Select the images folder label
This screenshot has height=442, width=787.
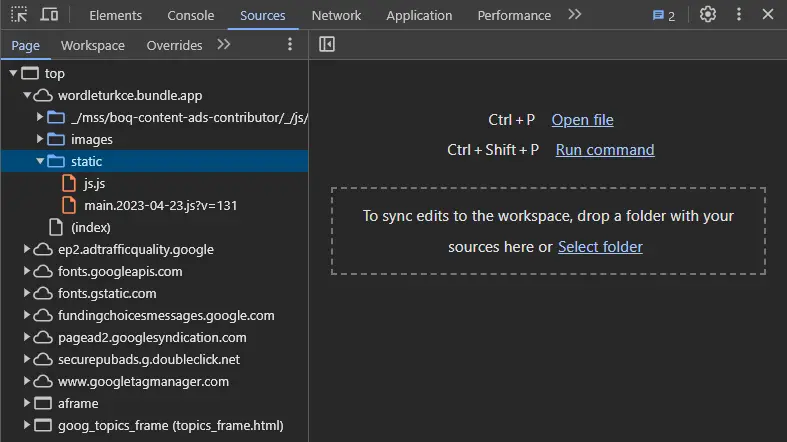click(92, 139)
